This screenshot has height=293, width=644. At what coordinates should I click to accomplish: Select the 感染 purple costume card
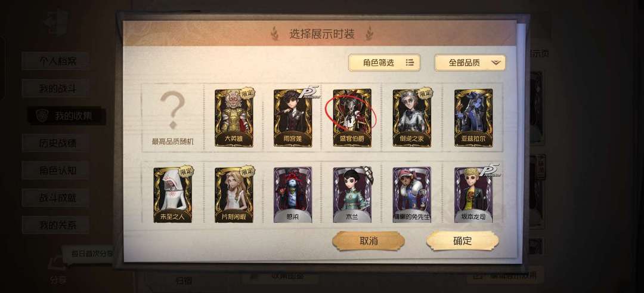[x=293, y=195]
